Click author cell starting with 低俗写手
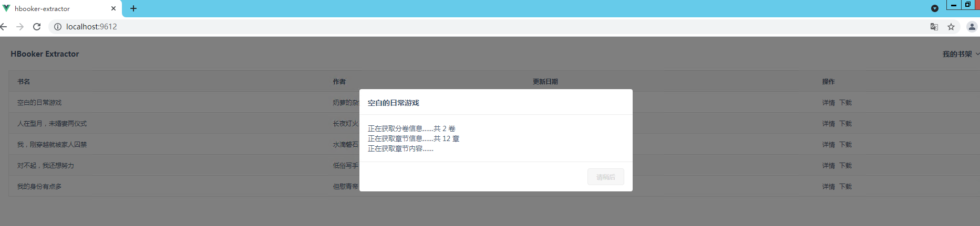The height and width of the screenshot is (226, 980). (346, 166)
